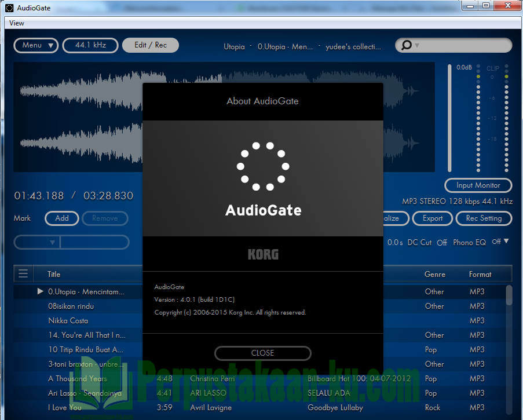Click the play arrow beside 0.Utopia track
This screenshot has height=420, width=523.
pyautogui.click(x=41, y=291)
